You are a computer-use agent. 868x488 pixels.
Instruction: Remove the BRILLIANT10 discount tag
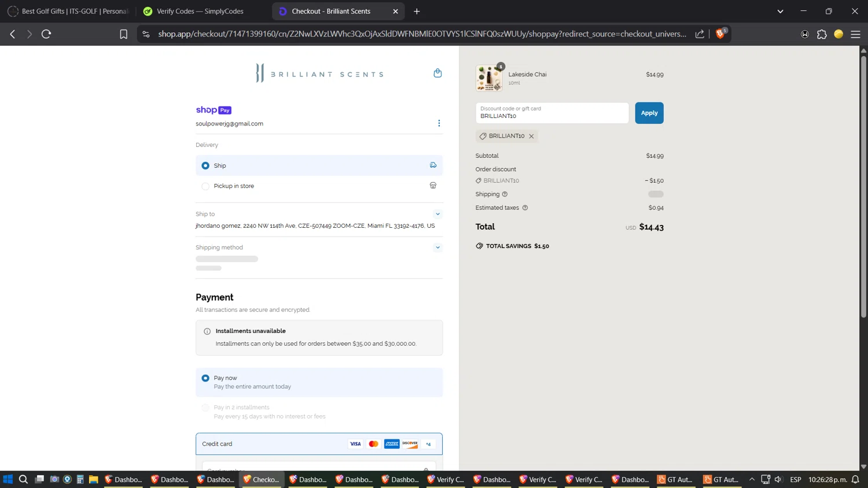click(x=531, y=136)
